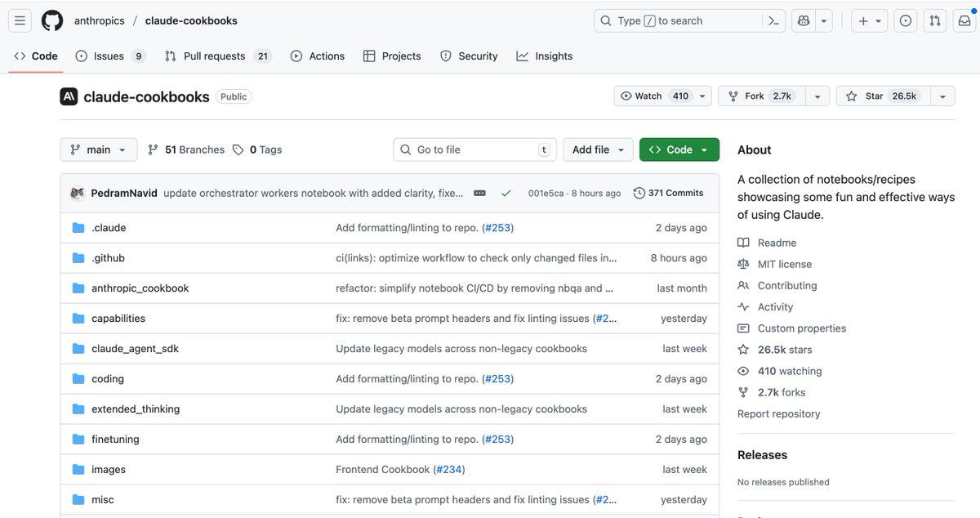Screen dimensions: 980x518
Task: Open the claude_agent_sdk folder
Action: (135, 349)
